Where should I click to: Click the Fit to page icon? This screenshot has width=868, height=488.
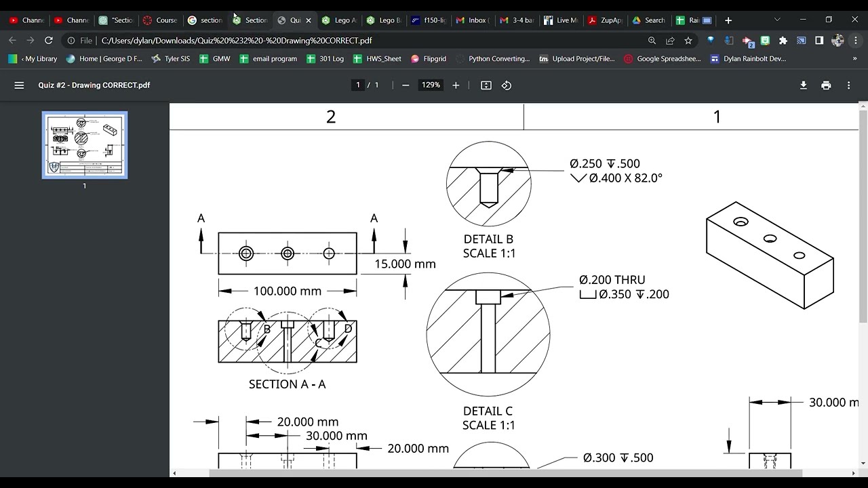486,85
